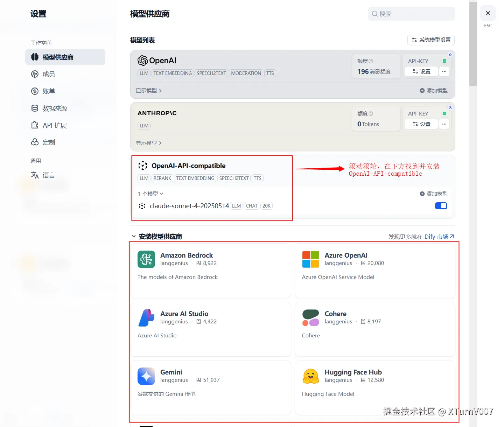The width and height of the screenshot is (504, 427).
Task: Collapse the Anthropic card with top-right chevron
Action: 450,107
